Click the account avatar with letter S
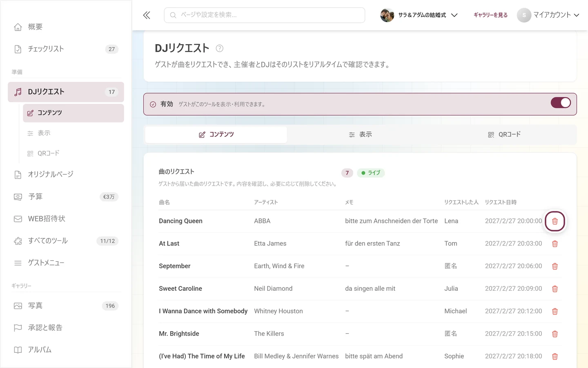 [x=524, y=15]
